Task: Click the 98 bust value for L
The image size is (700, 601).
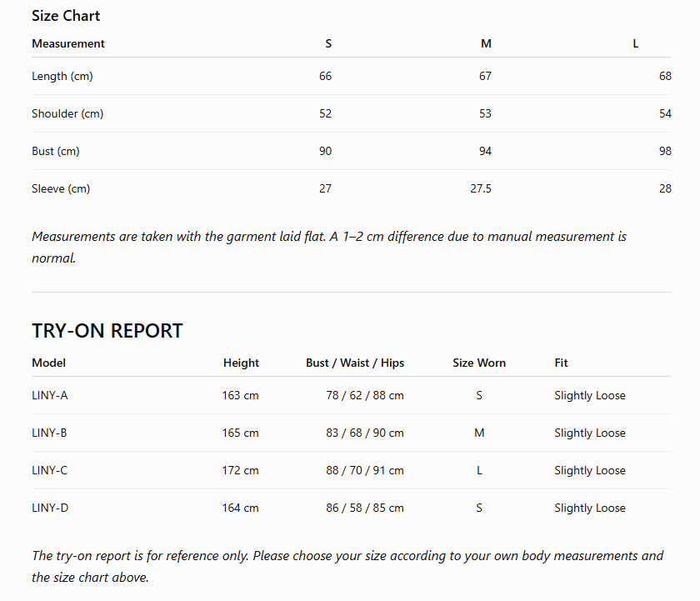Action: (665, 152)
